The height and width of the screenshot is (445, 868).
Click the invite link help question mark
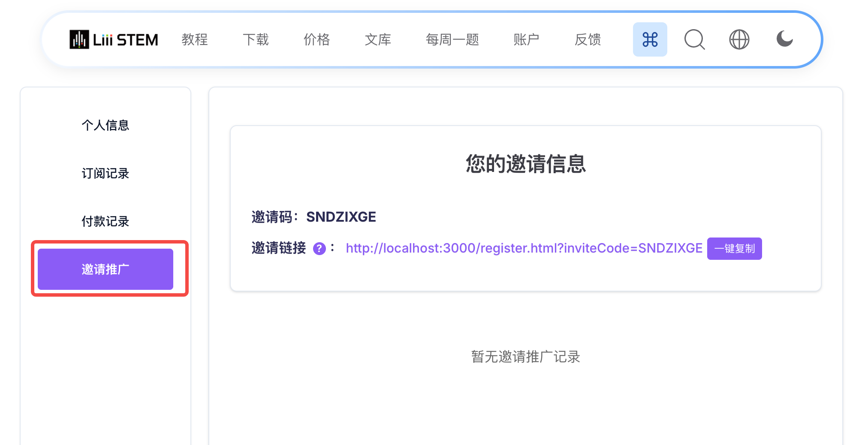click(319, 249)
